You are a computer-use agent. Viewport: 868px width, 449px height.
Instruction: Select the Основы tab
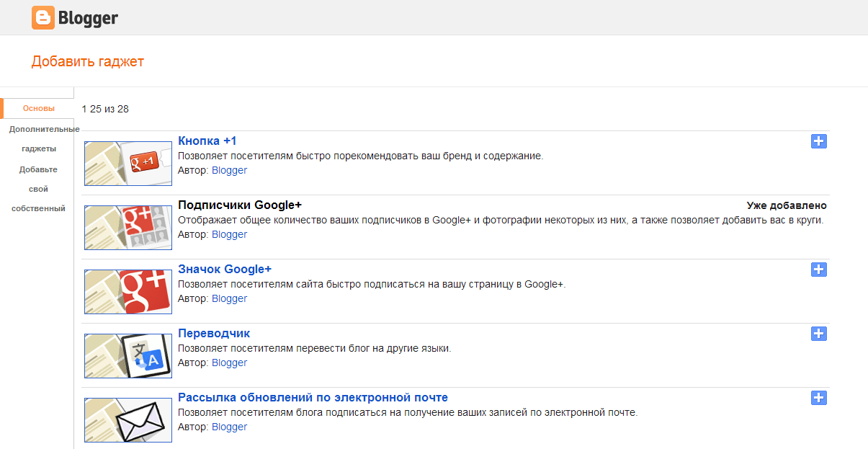click(x=38, y=108)
